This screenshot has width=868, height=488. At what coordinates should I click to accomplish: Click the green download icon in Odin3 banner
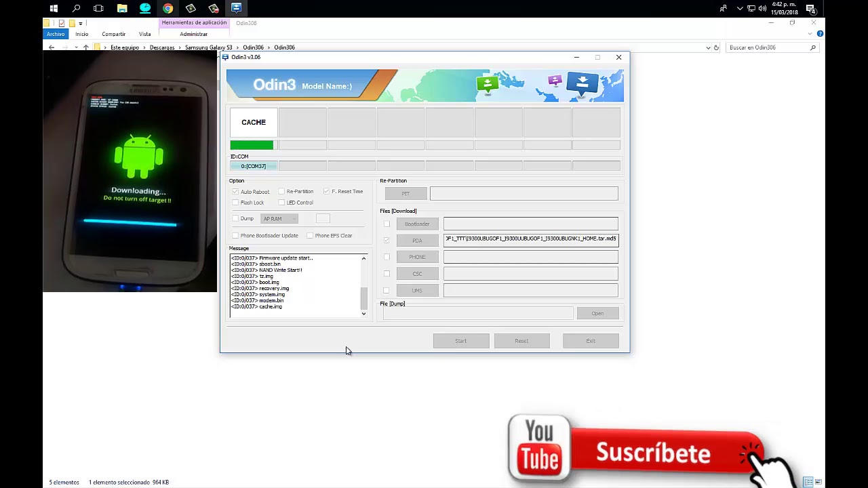point(488,84)
